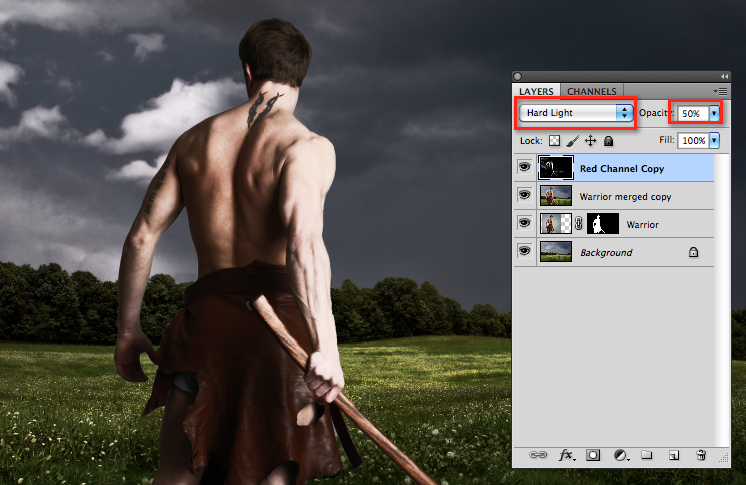Select the Warrior layer name

pyautogui.click(x=642, y=225)
